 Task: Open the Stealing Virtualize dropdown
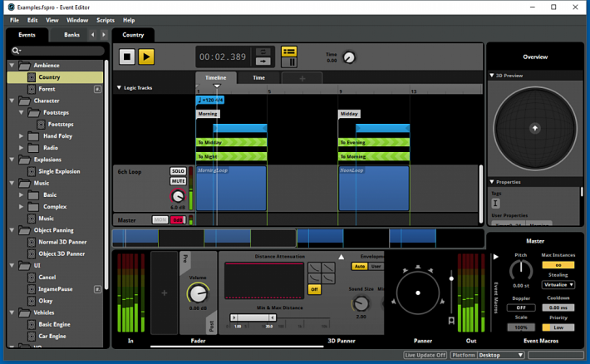point(558,285)
